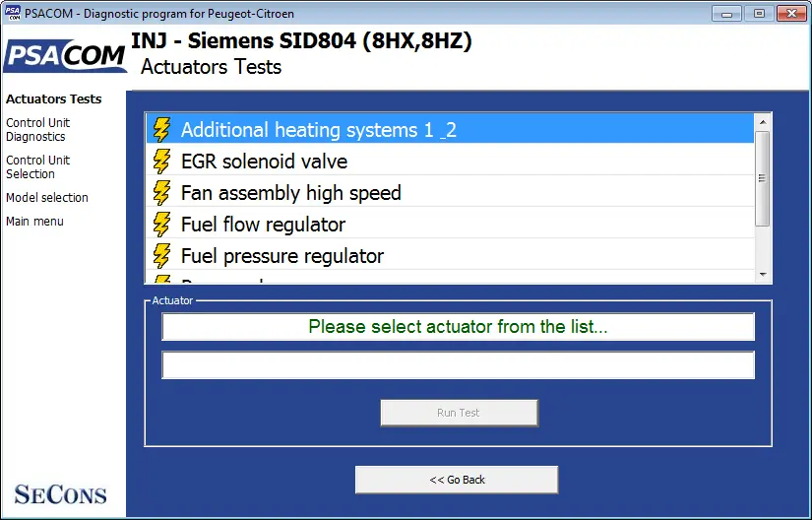This screenshot has height=520, width=812.
Task: Select Additional heating systems 1_2 actuator
Action: click(x=450, y=129)
